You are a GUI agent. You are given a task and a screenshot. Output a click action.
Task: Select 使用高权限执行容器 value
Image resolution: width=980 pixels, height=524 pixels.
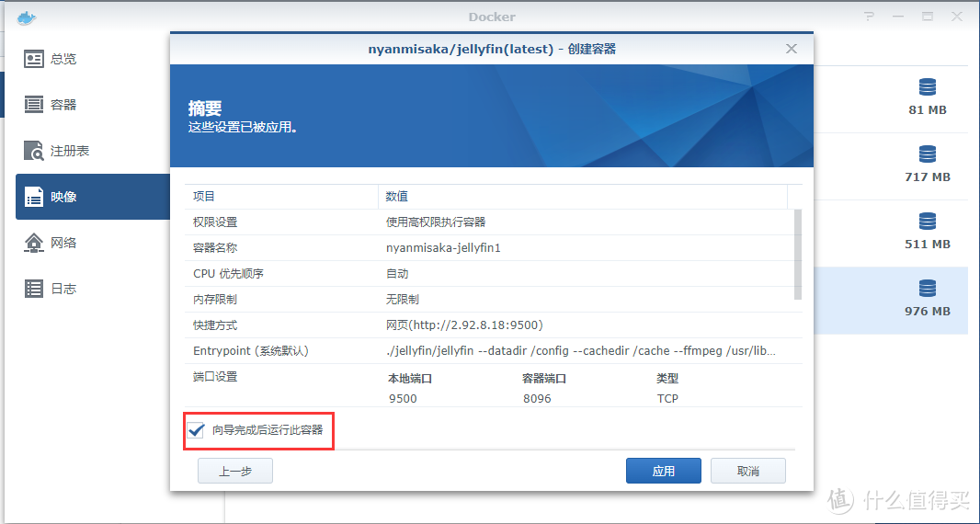436,222
